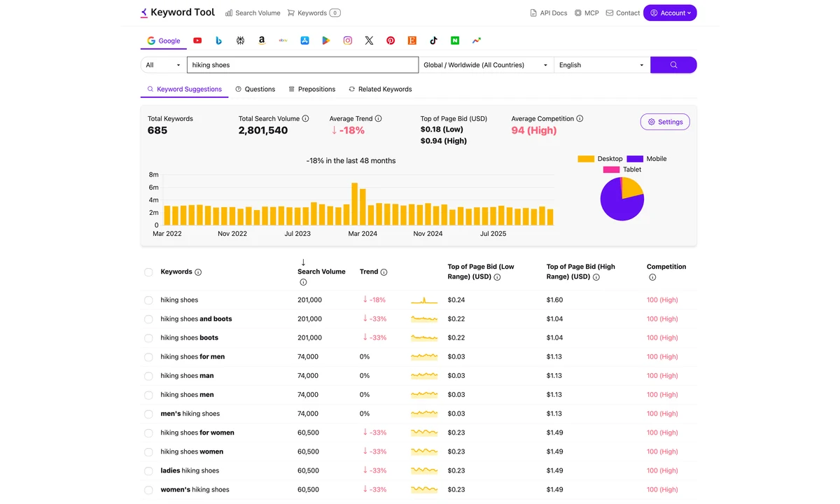This screenshot has width=840, height=504.
Task: Click info icon for Top of Page Bid High Range
Action: click(x=596, y=277)
